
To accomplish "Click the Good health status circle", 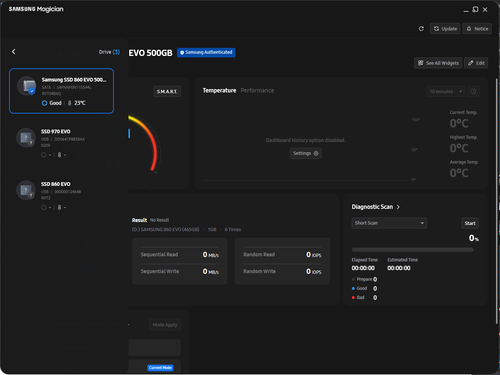I will pyautogui.click(x=44, y=103).
